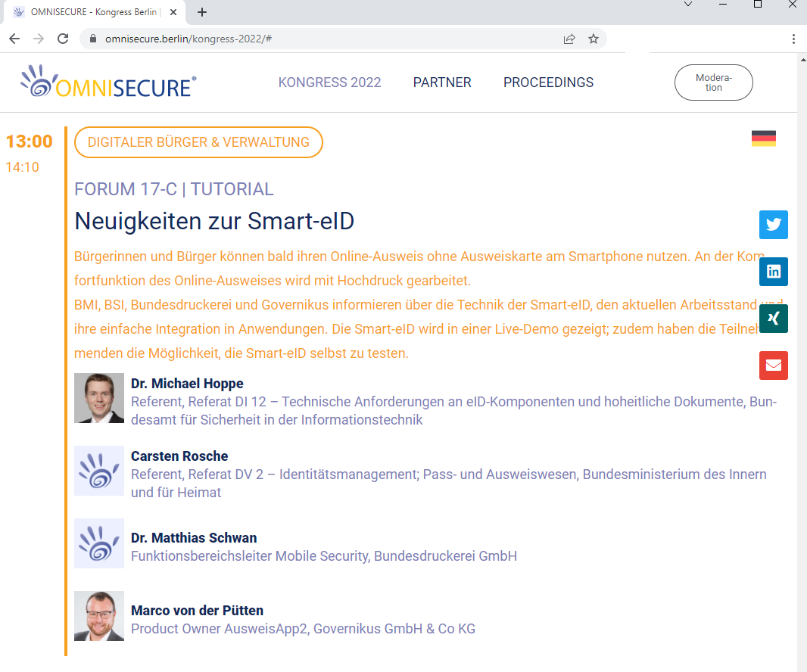The width and height of the screenshot is (807, 672).
Task: Click the address bar URL
Action: pyautogui.click(x=189, y=39)
